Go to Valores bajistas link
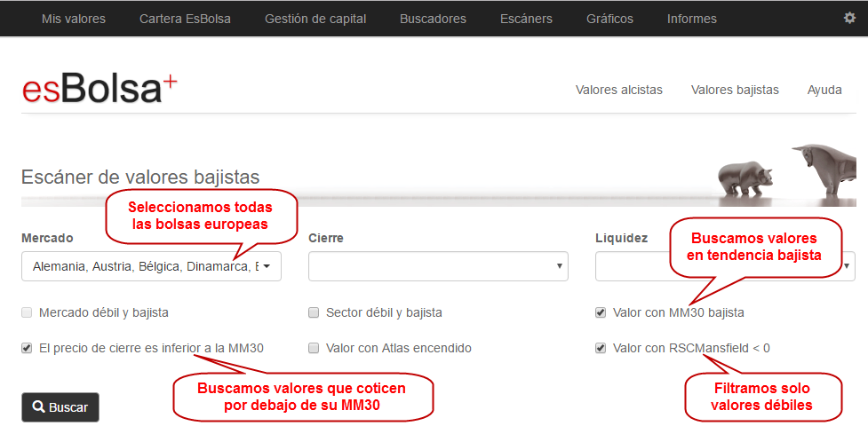 point(735,90)
